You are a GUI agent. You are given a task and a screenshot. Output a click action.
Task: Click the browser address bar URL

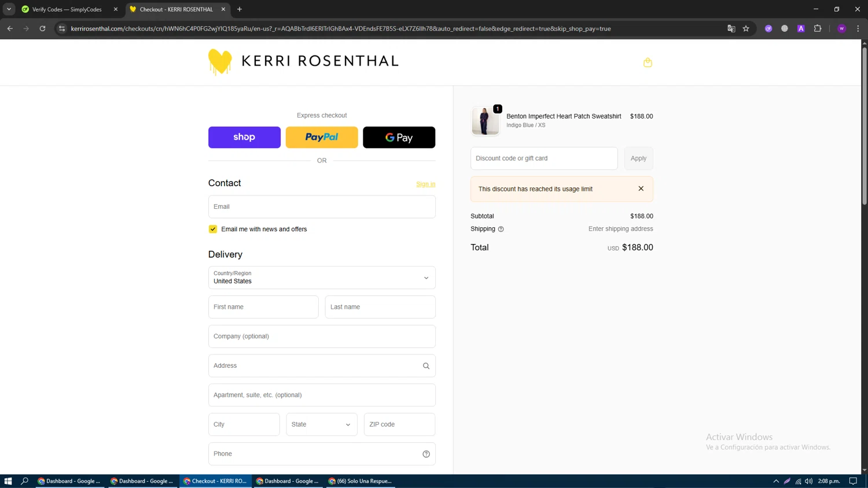click(341, 28)
